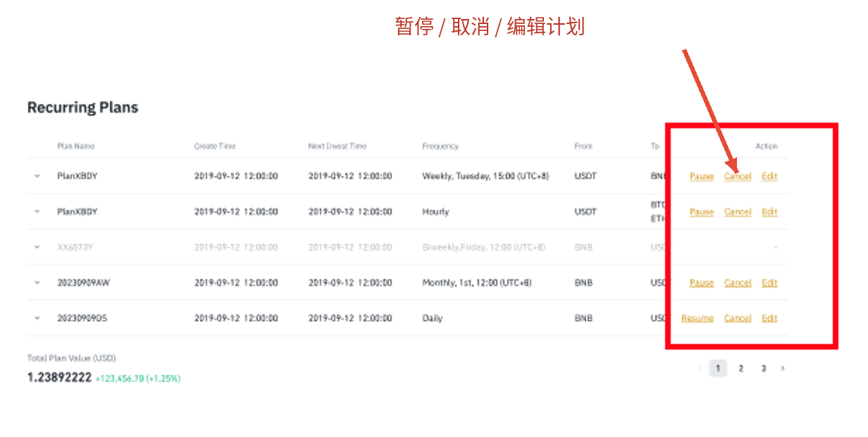Expand the PlanXBDY row with Weekly Tuesday frequency

coord(37,176)
